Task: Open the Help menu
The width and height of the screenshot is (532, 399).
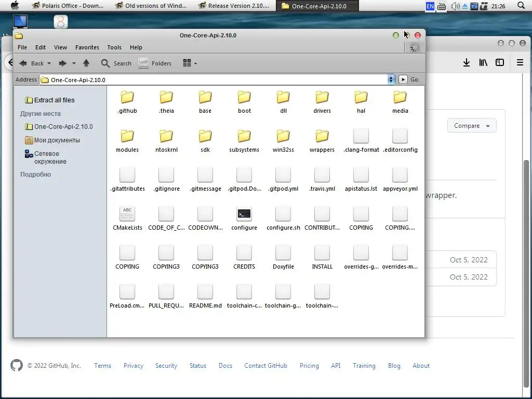Action: 136,47
